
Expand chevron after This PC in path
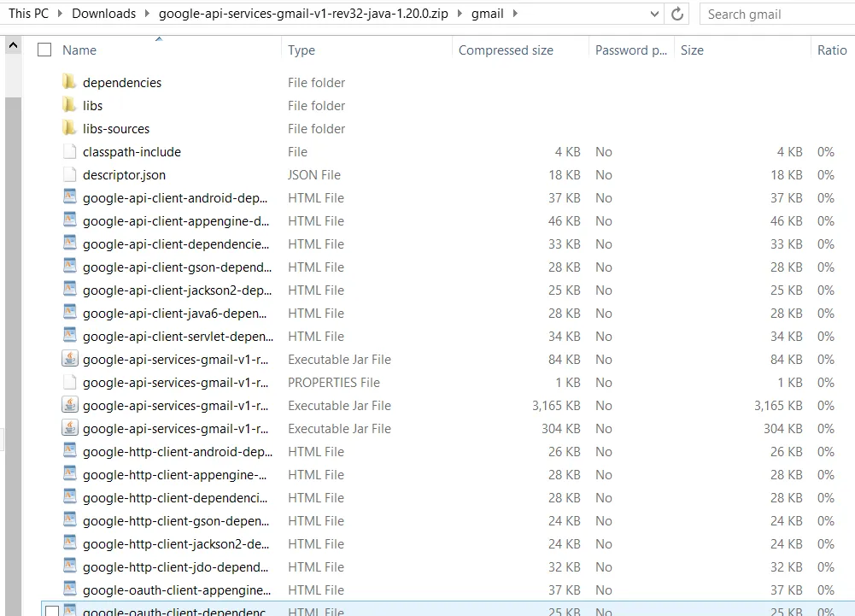pyautogui.click(x=60, y=14)
